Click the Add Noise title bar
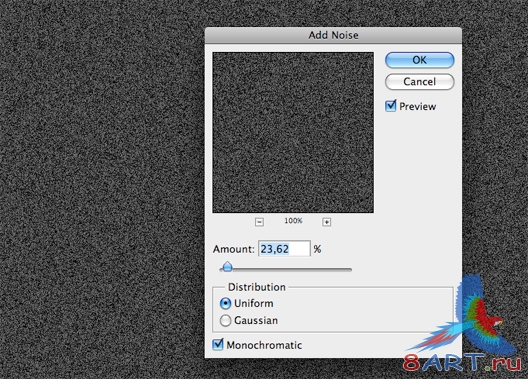The height and width of the screenshot is (379, 528). coord(333,35)
